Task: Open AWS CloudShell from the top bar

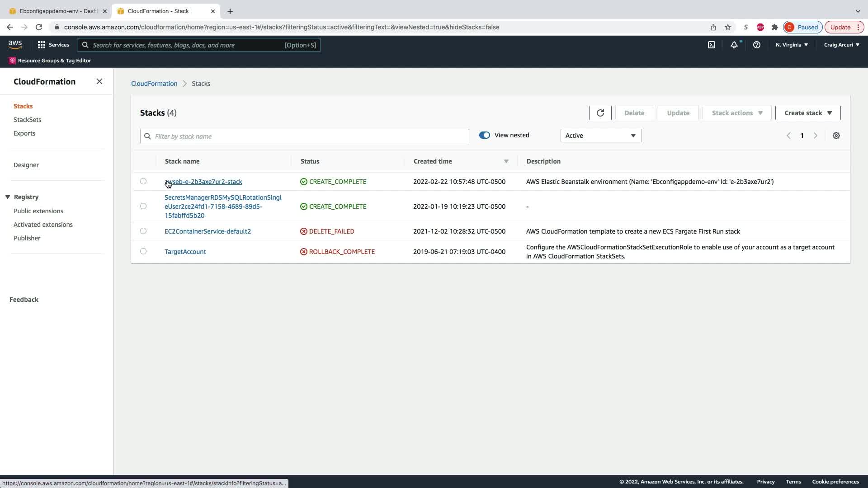Action: pyautogui.click(x=711, y=45)
